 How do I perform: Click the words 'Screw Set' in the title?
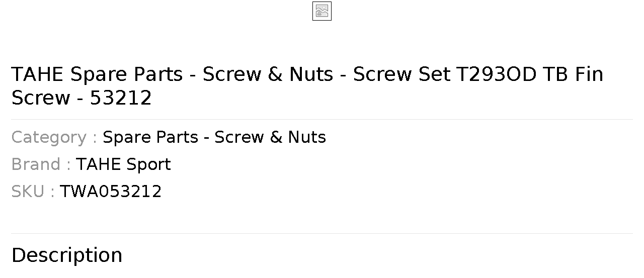[401, 74]
